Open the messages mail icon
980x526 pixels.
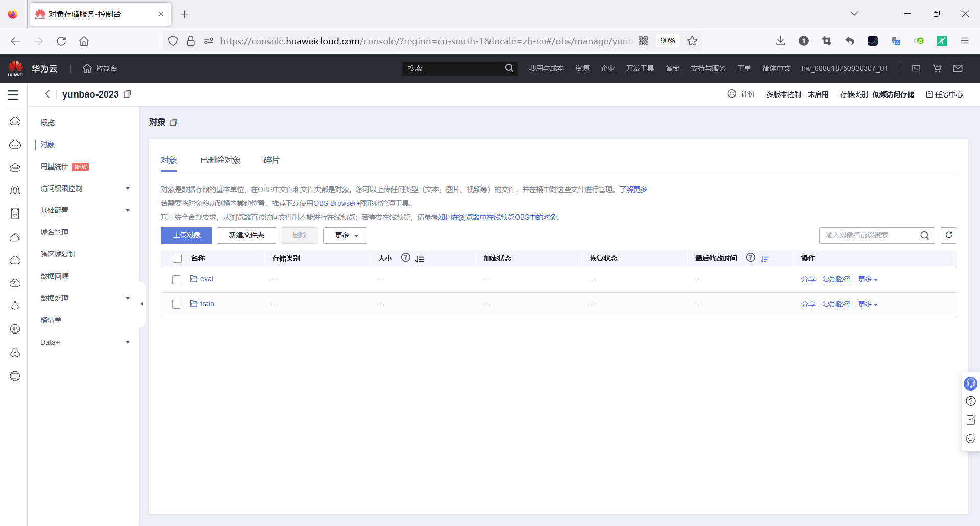pyautogui.click(x=958, y=68)
